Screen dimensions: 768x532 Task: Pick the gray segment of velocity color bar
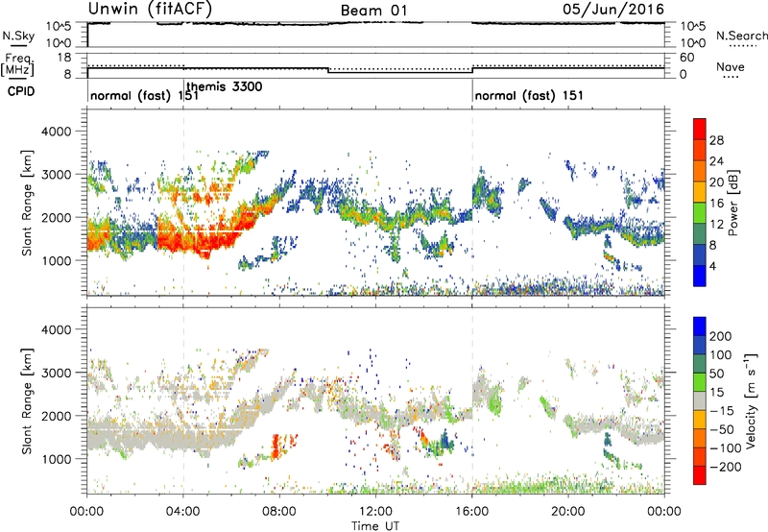(x=700, y=400)
